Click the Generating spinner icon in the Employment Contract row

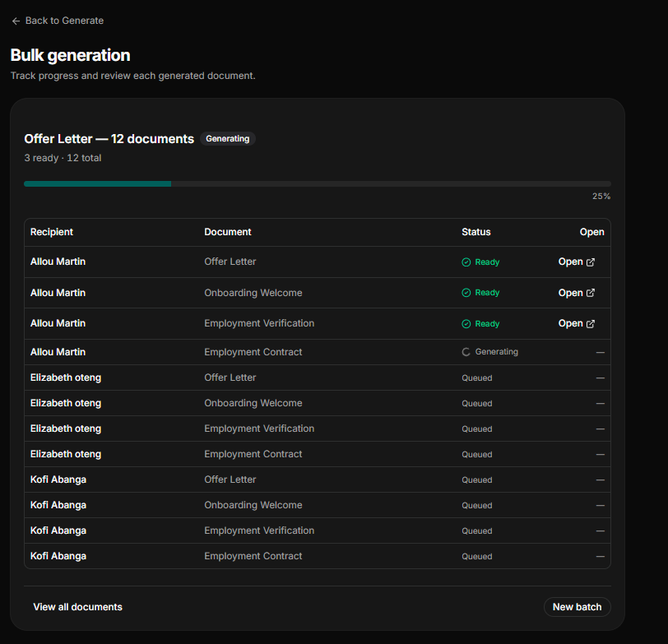(x=466, y=352)
